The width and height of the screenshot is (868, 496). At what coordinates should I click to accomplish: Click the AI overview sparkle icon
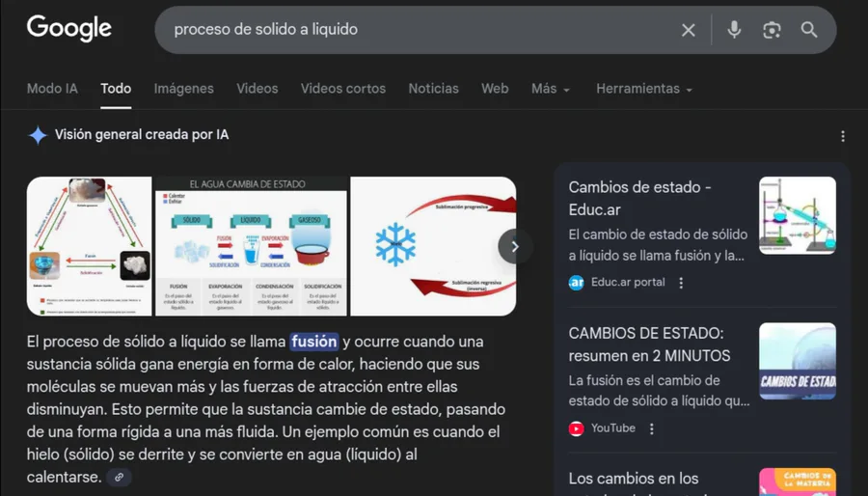pyautogui.click(x=38, y=135)
